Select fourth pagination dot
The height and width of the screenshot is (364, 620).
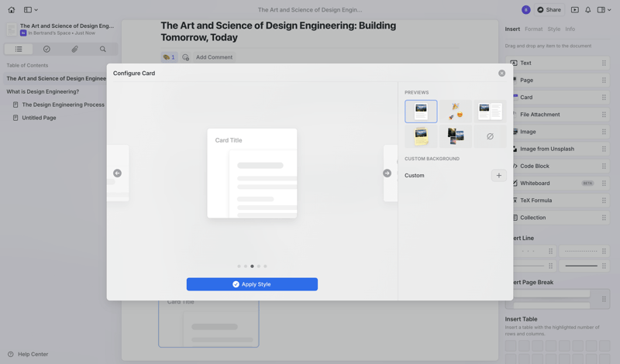pos(259,266)
